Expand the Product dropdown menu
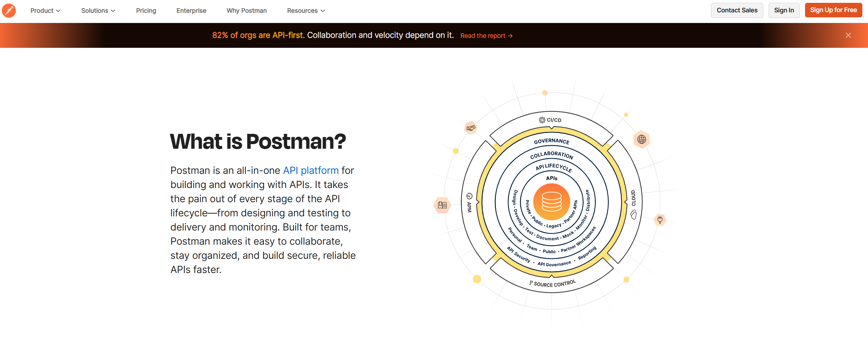Image resolution: width=868 pixels, height=341 pixels. (45, 11)
